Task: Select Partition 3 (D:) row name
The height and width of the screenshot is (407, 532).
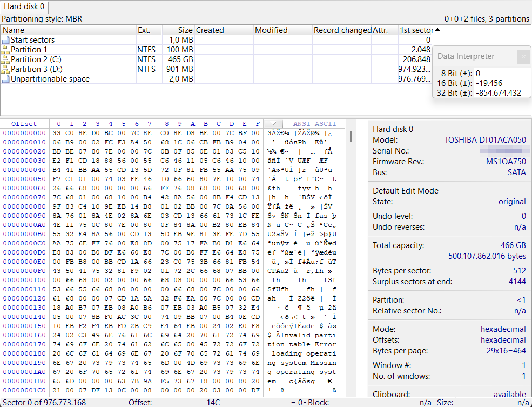Action: pyautogui.click(x=37, y=69)
